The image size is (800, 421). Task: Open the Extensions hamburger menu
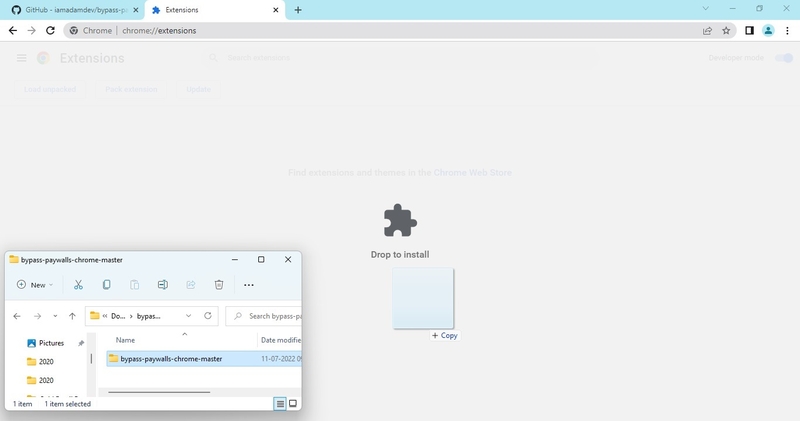[x=21, y=58]
